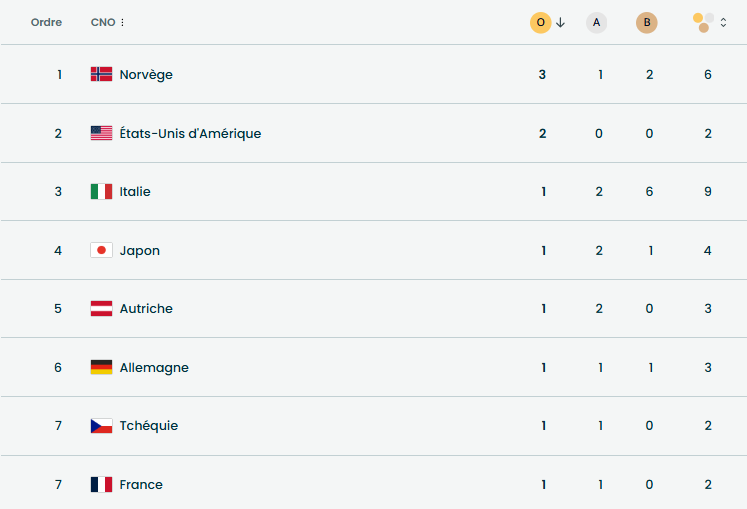747x509 pixels.
Task: Click the Norway flag icon
Action: pyautogui.click(x=101, y=74)
